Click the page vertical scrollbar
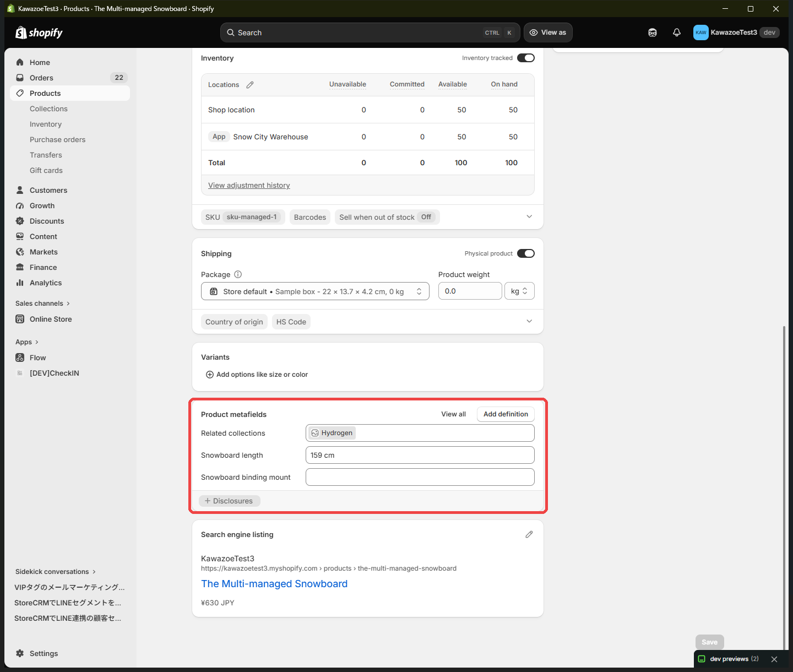Screen dimensions: 793x672 click(x=784, y=487)
